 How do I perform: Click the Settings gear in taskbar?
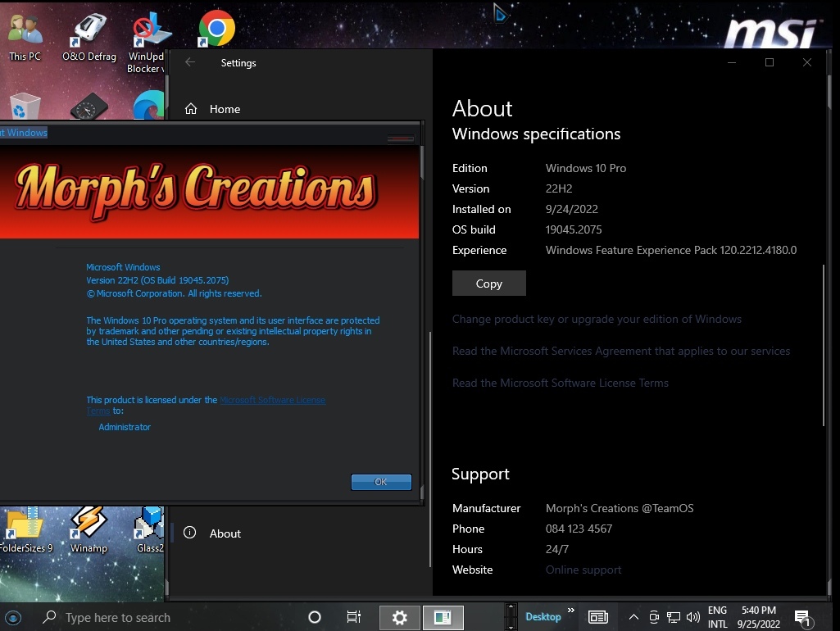pos(399,617)
